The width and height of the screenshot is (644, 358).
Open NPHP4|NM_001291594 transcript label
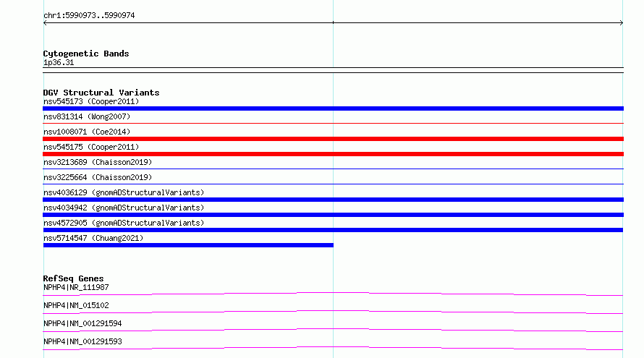[x=82, y=323]
